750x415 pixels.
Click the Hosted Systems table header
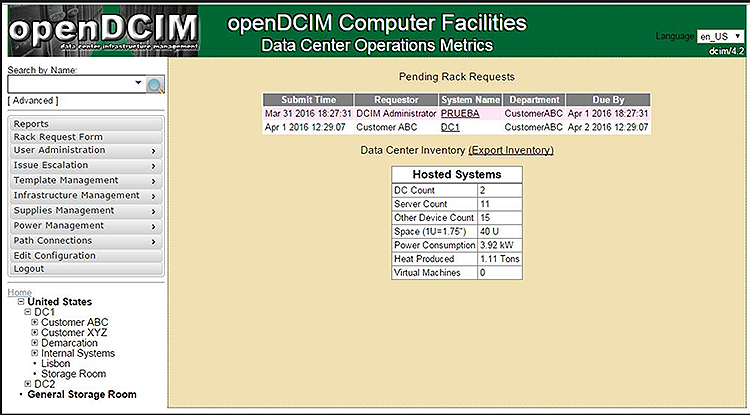pos(457,175)
